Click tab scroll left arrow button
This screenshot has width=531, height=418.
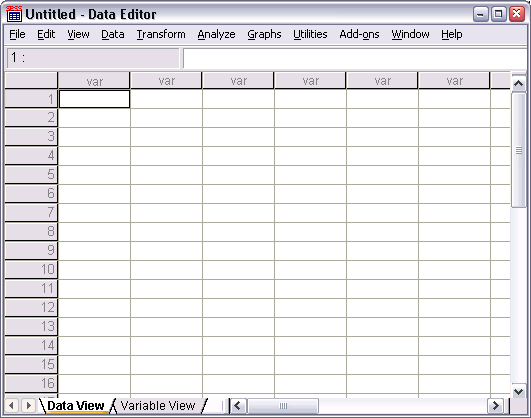[12, 405]
